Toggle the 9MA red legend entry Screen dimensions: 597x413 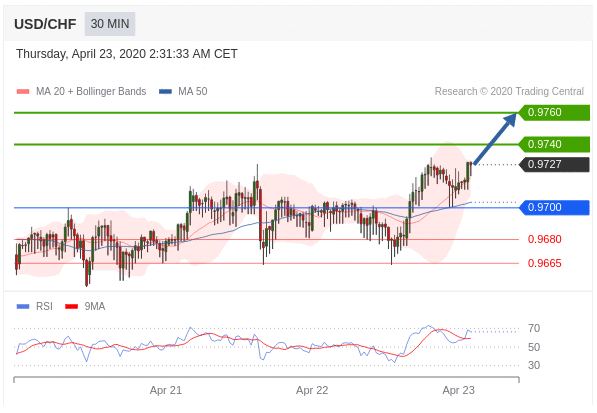[x=85, y=306]
